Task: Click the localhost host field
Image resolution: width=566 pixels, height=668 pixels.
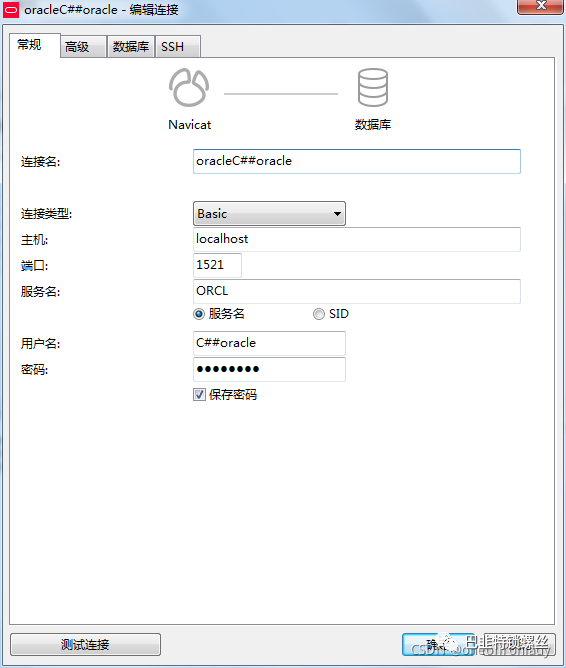Action: click(357, 239)
